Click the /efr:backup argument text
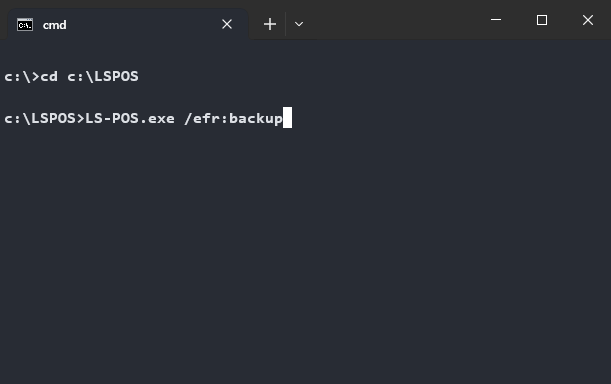Image resolution: width=611 pixels, height=384 pixels. [x=233, y=118]
